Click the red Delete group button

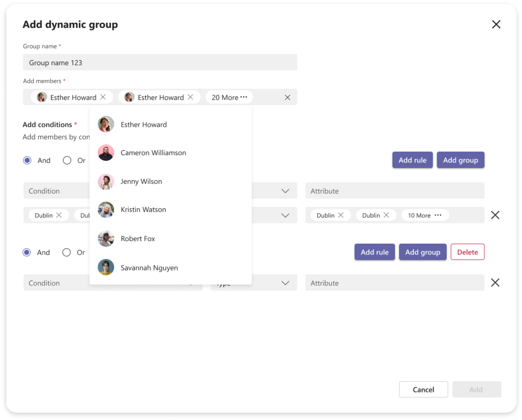tap(467, 252)
